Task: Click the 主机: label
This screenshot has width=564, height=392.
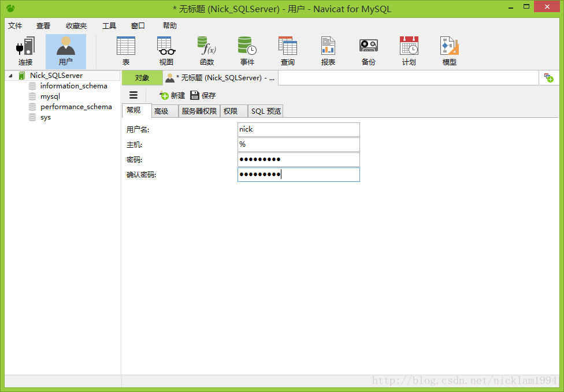Action: 134,145
